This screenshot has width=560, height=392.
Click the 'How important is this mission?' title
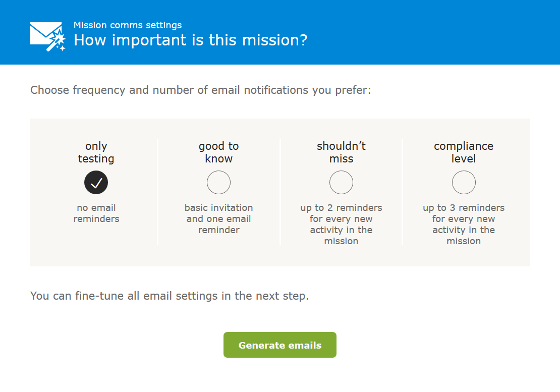point(190,40)
